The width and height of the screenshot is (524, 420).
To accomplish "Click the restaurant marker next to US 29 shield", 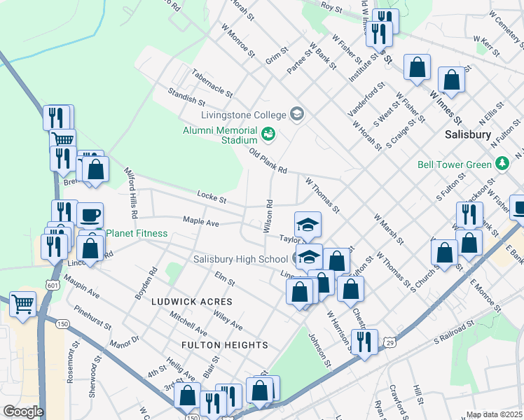I will [x=364, y=343].
